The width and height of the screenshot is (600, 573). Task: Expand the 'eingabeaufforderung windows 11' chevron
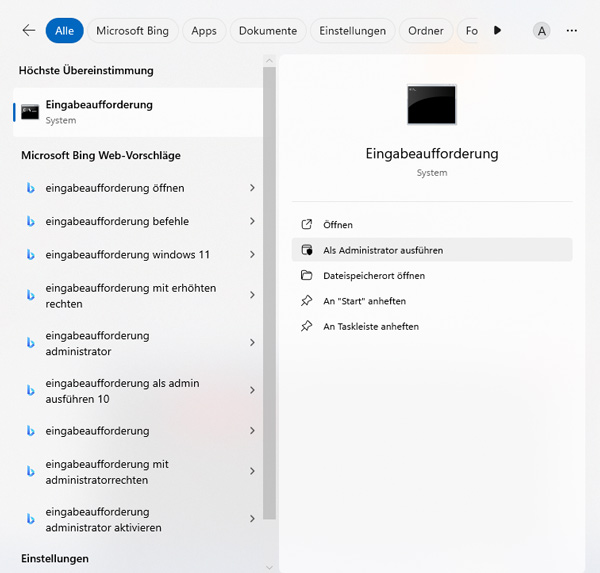tap(252, 254)
